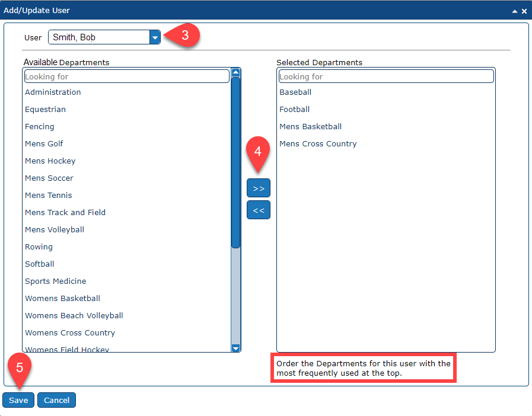The image size is (532, 416).
Task: Collapse the Add/Update User dialog
Action: click(x=515, y=11)
